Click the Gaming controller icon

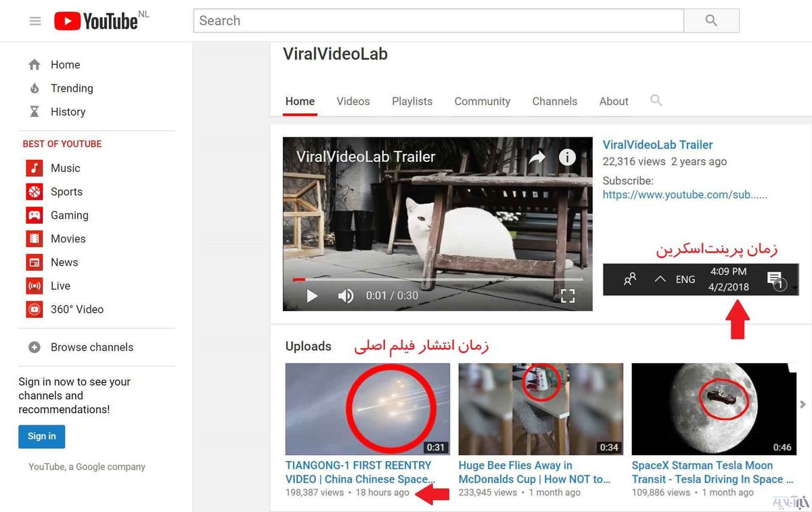pyautogui.click(x=35, y=215)
